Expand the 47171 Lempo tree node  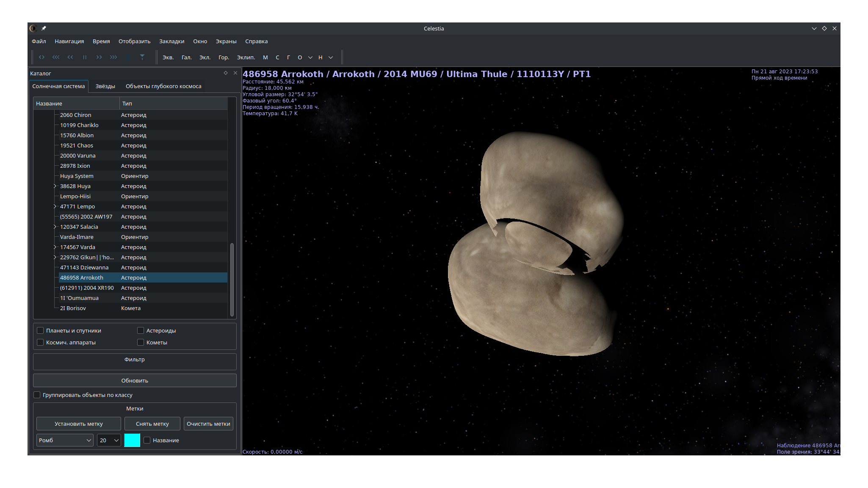tap(55, 206)
